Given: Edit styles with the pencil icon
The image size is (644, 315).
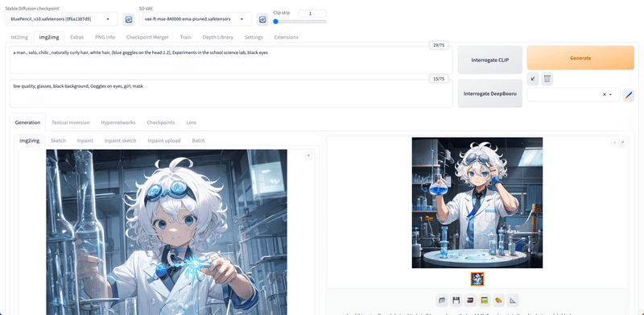Looking at the screenshot, I should 628,95.
